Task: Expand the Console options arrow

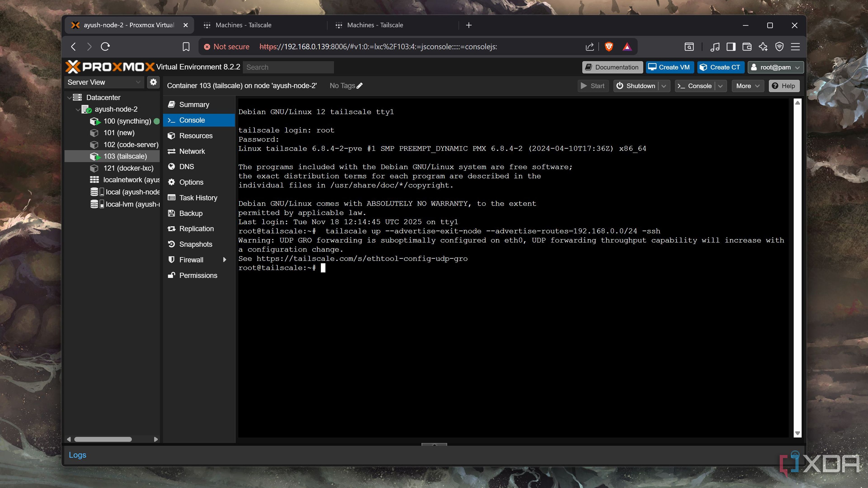Action: tap(720, 86)
